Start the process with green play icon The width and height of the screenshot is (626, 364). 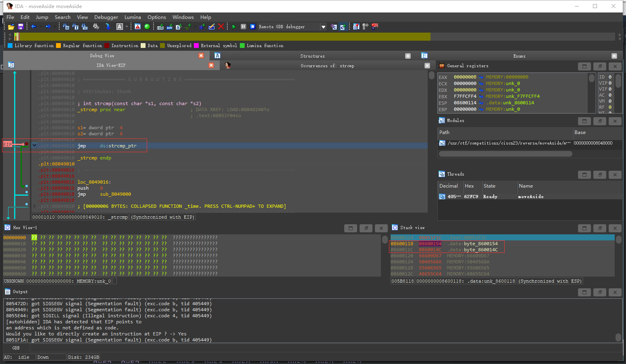click(234, 27)
